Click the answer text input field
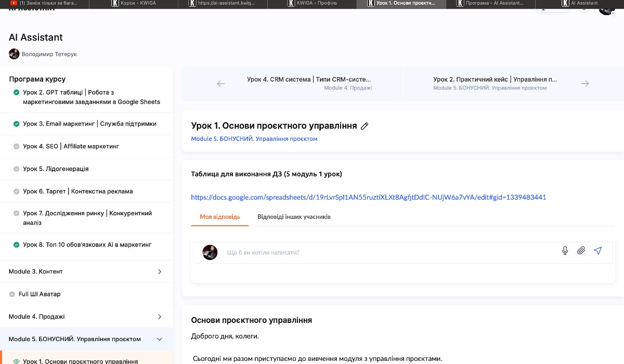Viewport: 624px width, 364px height. click(390, 253)
